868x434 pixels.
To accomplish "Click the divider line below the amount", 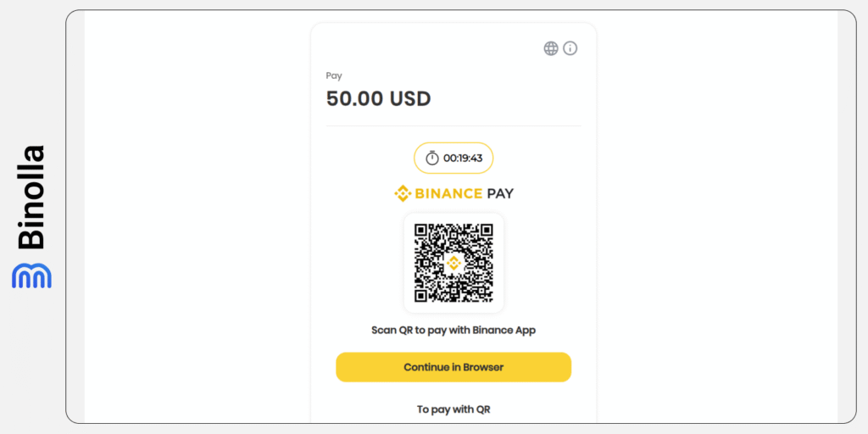I will (453, 126).
